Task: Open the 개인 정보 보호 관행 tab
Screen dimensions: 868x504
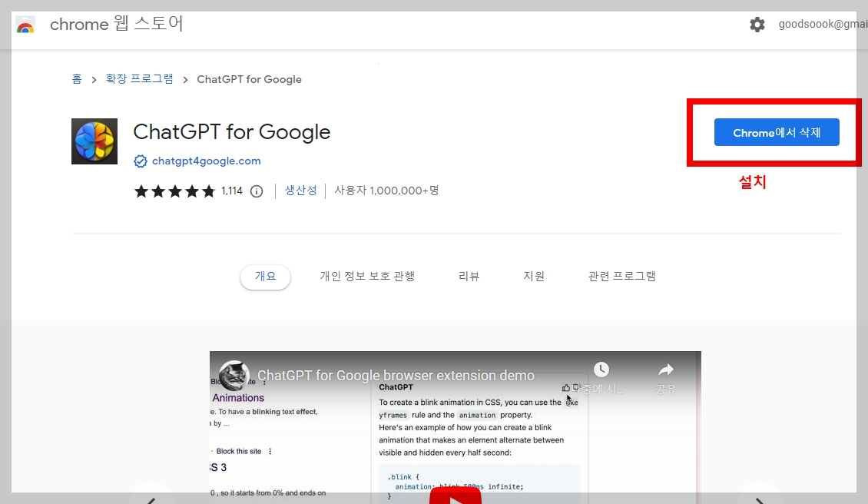Action: click(367, 276)
